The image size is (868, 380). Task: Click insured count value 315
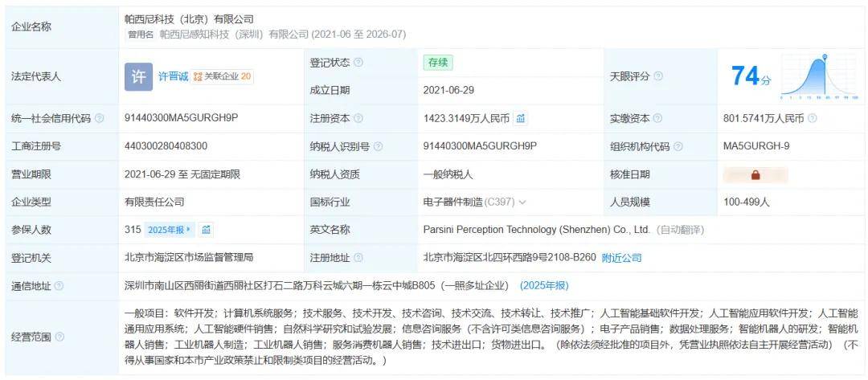133,230
